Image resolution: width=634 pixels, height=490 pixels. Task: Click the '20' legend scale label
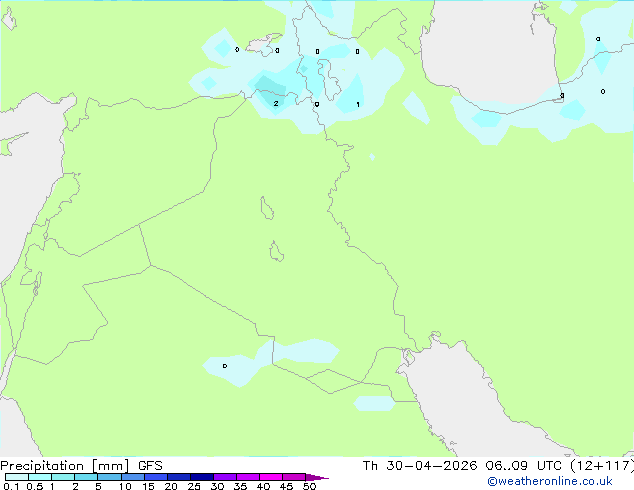171,486
